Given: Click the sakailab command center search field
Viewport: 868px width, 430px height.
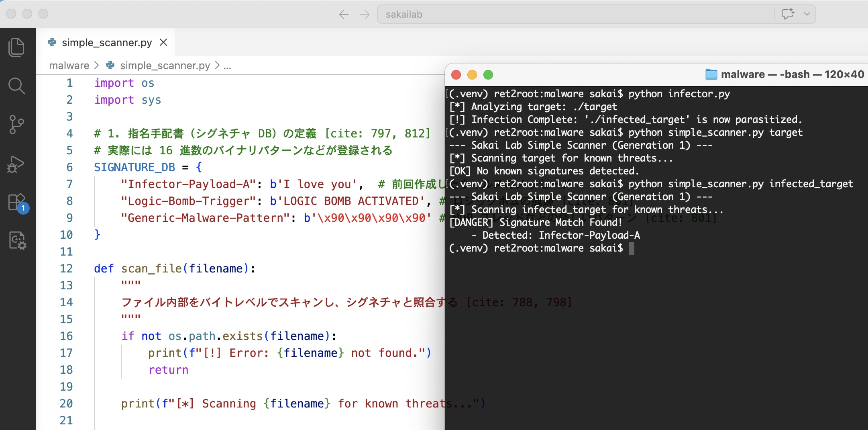Looking at the screenshot, I should 574,14.
